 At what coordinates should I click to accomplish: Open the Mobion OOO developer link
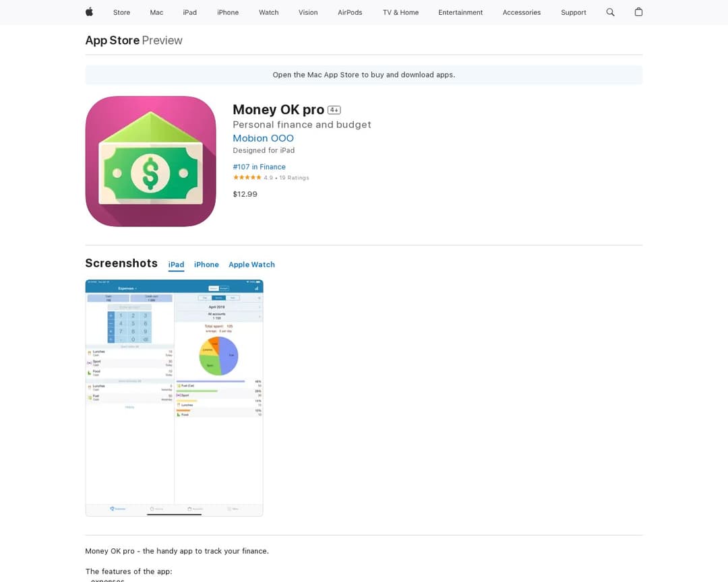[264, 138]
